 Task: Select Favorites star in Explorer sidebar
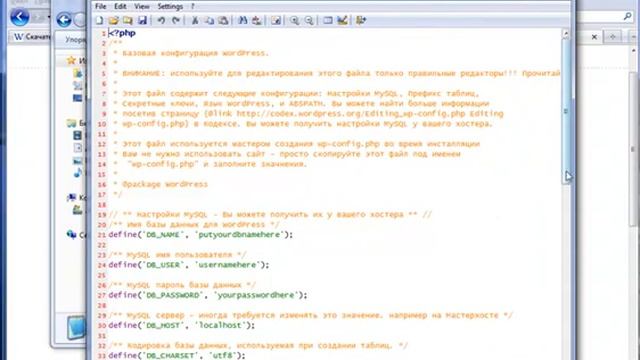click(71, 60)
